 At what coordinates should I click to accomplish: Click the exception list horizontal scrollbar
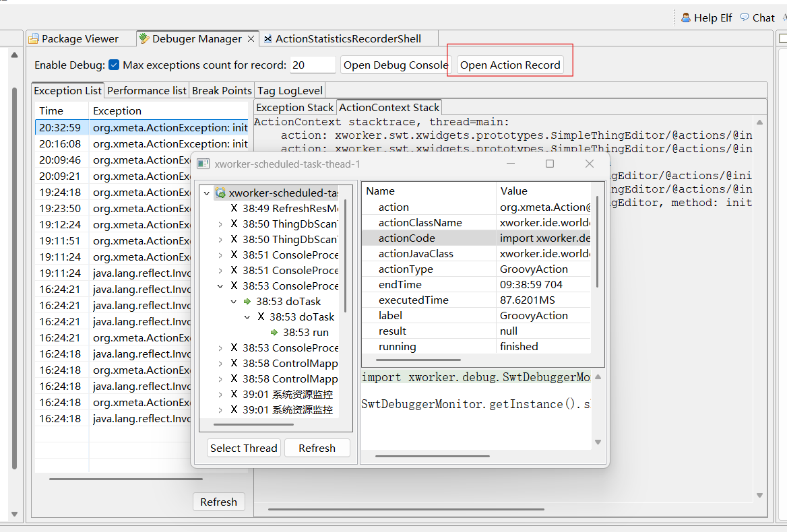click(x=125, y=479)
